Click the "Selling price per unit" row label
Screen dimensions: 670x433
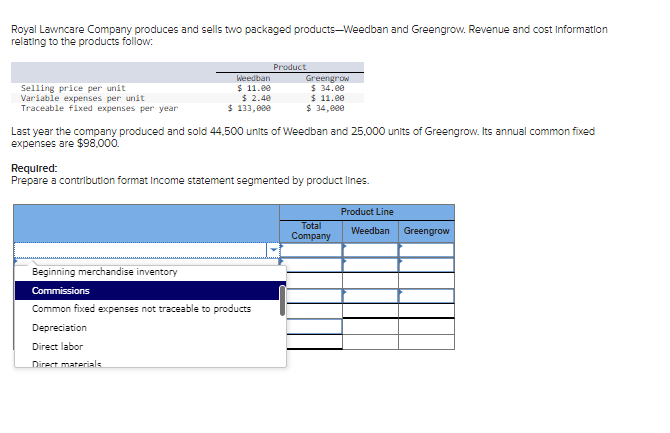(73, 88)
